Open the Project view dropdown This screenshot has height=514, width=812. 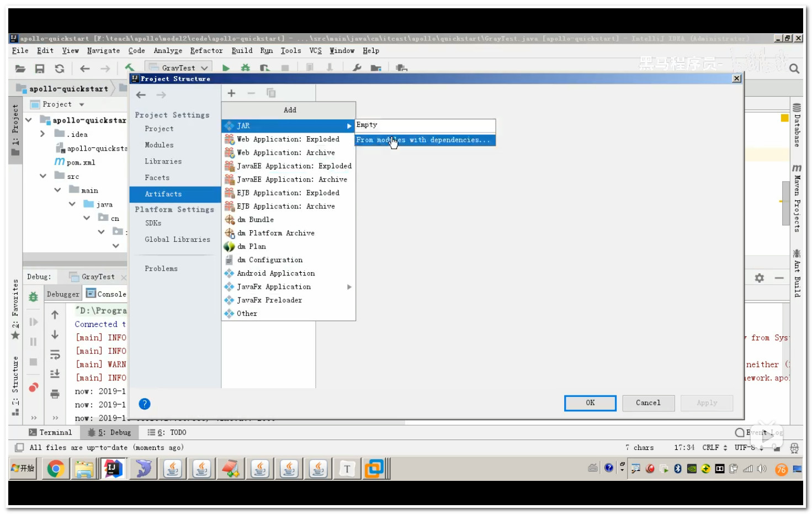82,104
